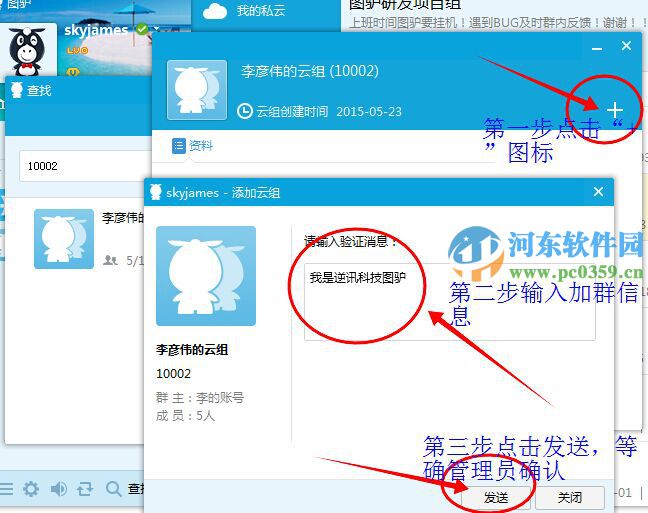Click the 查找 window donkey logo icon

[17, 90]
